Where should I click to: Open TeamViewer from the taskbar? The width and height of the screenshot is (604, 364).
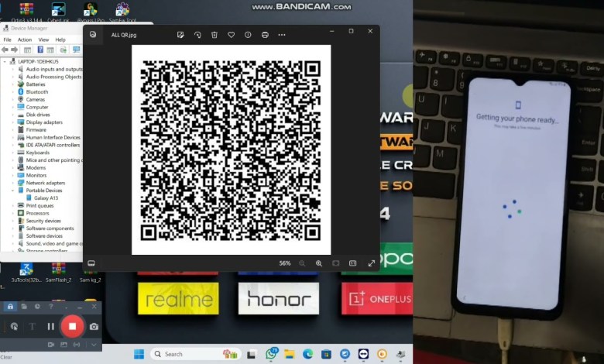point(363,354)
